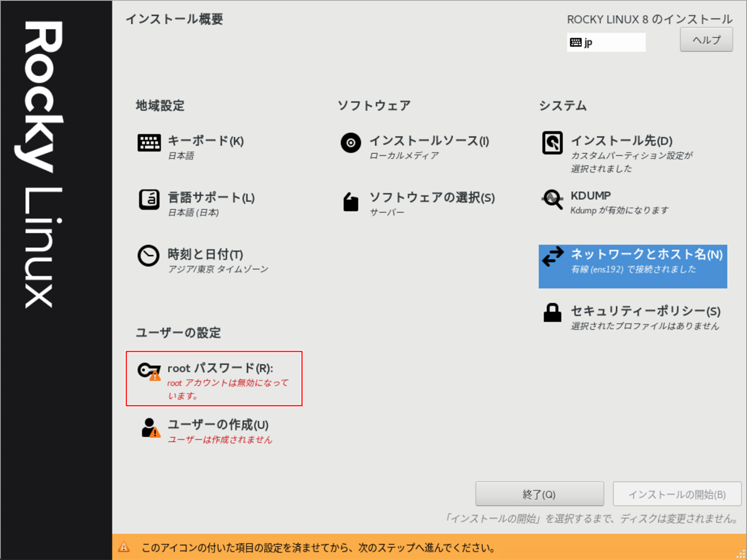
Task: Open the root password key icon
Action: 148,371
